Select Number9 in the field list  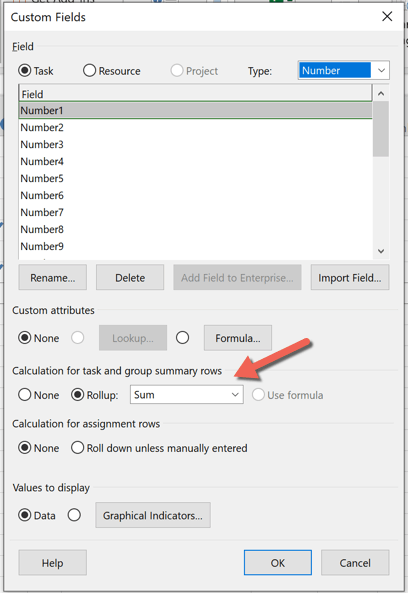[195, 247]
